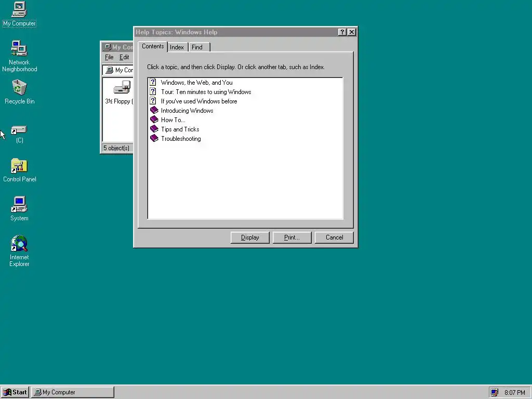Click the book icon beside How To...
The image size is (532, 399).
[154, 119]
